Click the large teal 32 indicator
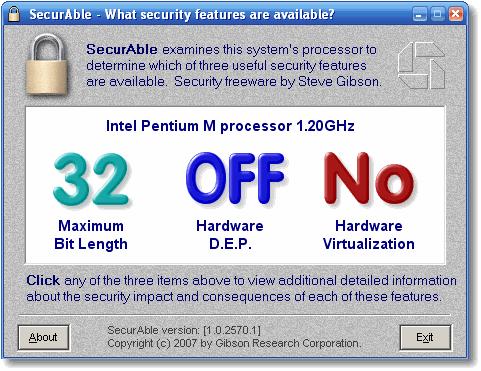 click(x=91, y=179)
